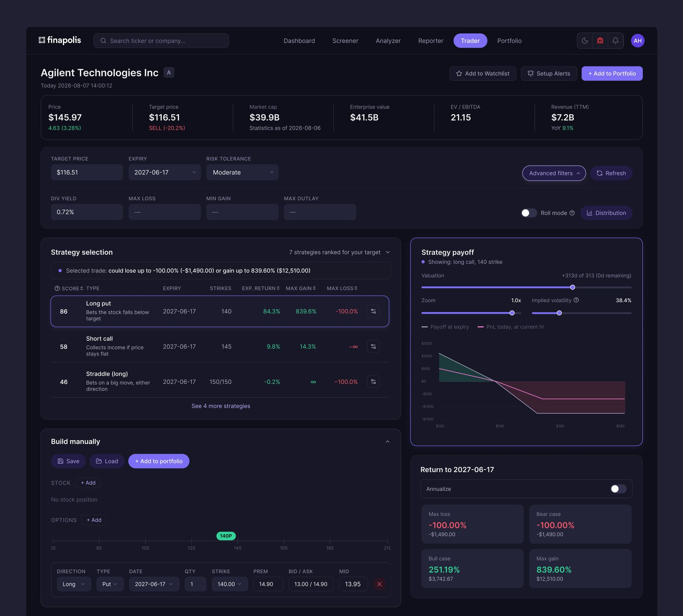Screen dimensions: 683x616
Task: Click Implied volatility slider handle
Action: click(x=559, y=313)
